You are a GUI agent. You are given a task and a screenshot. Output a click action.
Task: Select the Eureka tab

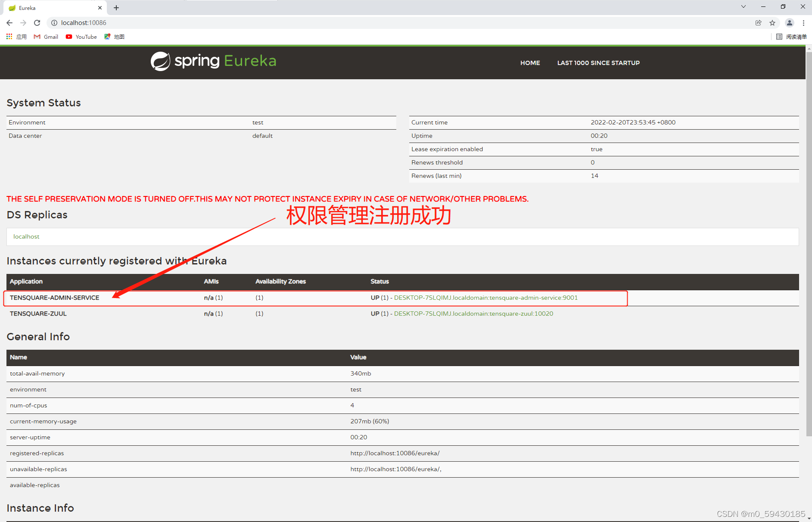[x=55, y=8]
